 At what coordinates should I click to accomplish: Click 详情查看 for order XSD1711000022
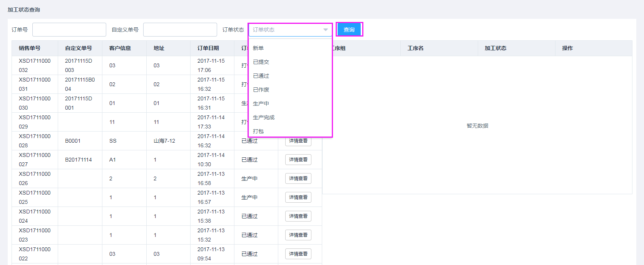tap(298, 254)
